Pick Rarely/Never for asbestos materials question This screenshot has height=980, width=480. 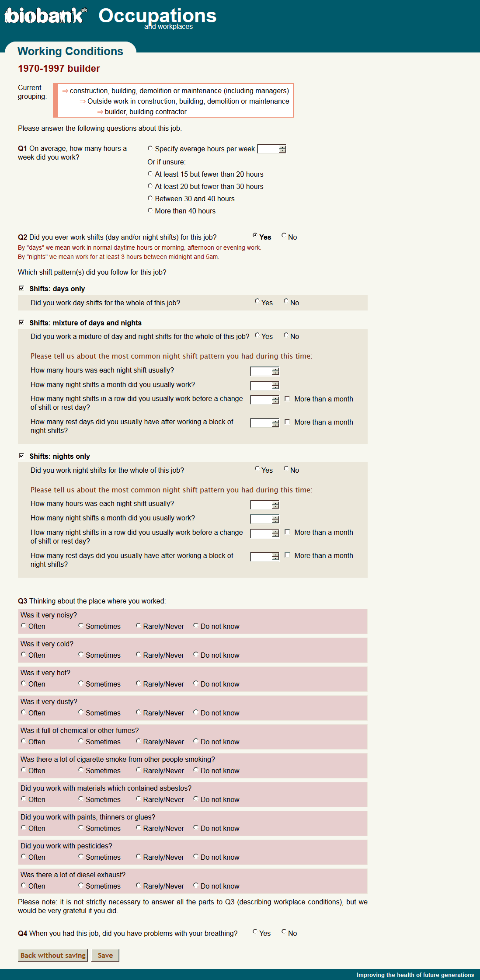point(139,799)
